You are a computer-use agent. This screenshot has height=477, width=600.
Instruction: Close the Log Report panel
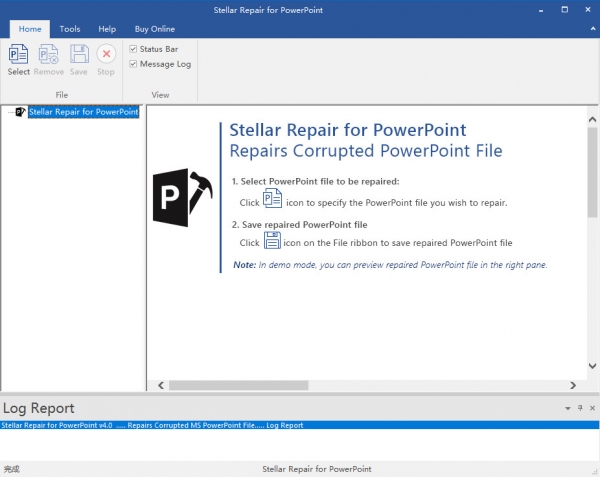click(x=592, y=408)
